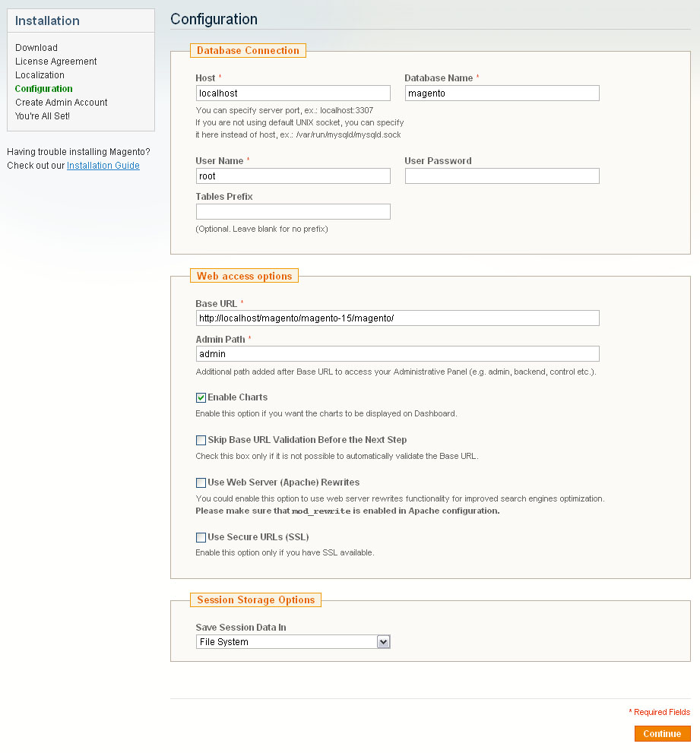Select the Database Name field

pyautogui.click(x=502, y=93)
